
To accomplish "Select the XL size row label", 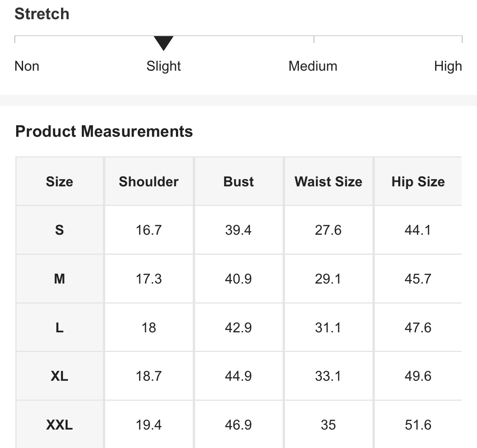I will pyautogui.click(x=60, y=376).
